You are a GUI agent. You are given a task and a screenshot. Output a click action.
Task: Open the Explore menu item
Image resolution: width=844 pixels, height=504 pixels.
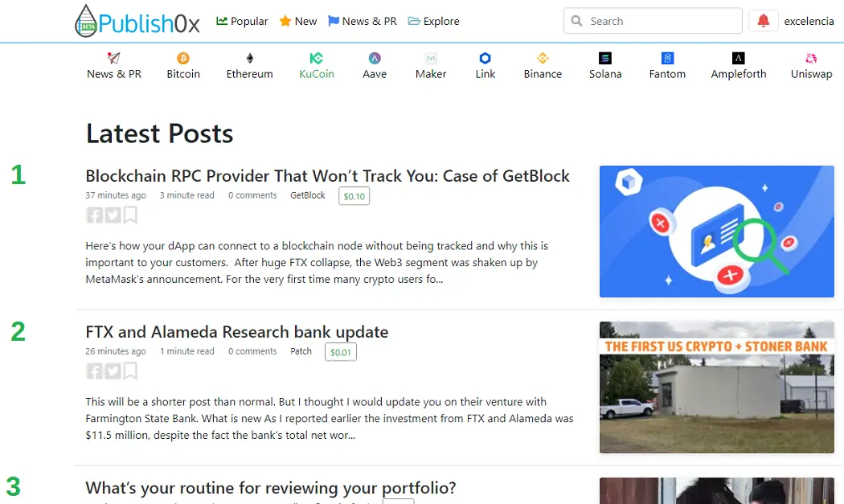[x=434, y=21]
